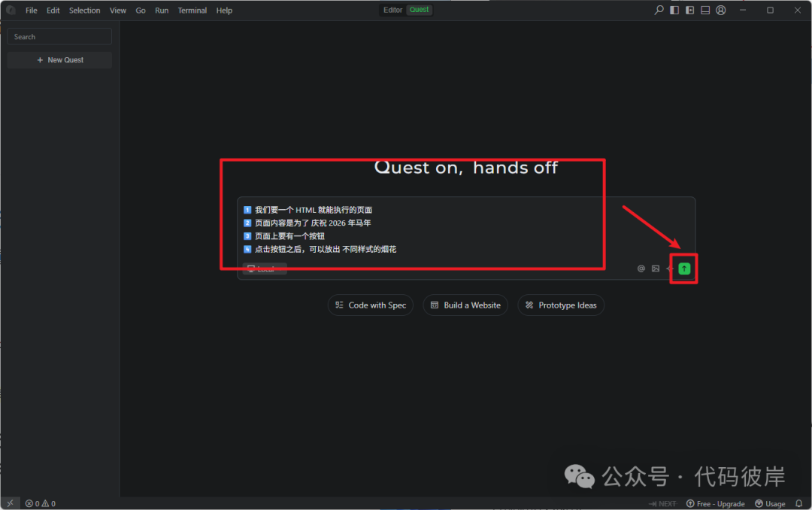Open the Selection menu
Screen dimensions: 812x510
(84, 11)
